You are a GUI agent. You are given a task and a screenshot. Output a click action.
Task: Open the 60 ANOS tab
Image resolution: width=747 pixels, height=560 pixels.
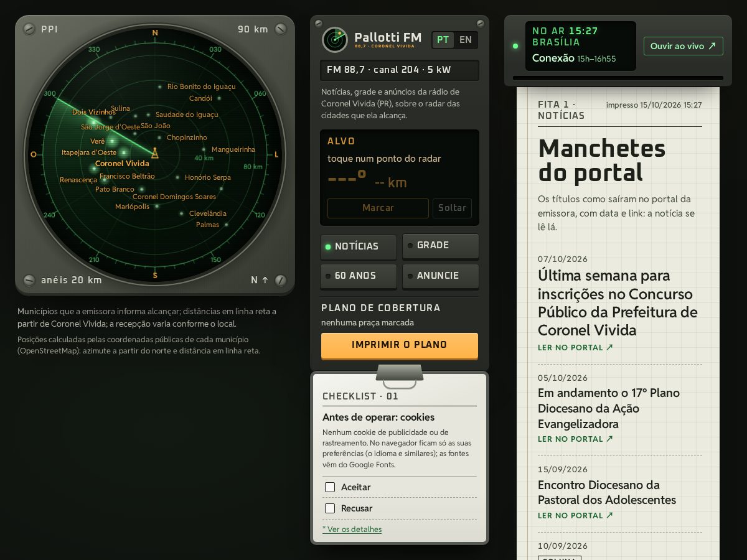click(359, 276)
